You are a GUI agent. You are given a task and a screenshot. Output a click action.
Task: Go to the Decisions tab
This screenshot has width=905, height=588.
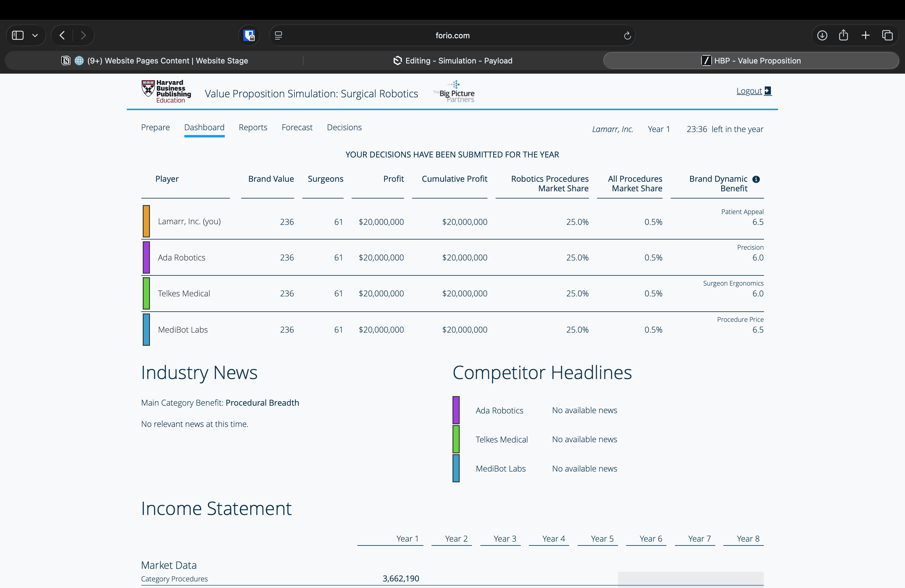point(344,128)
